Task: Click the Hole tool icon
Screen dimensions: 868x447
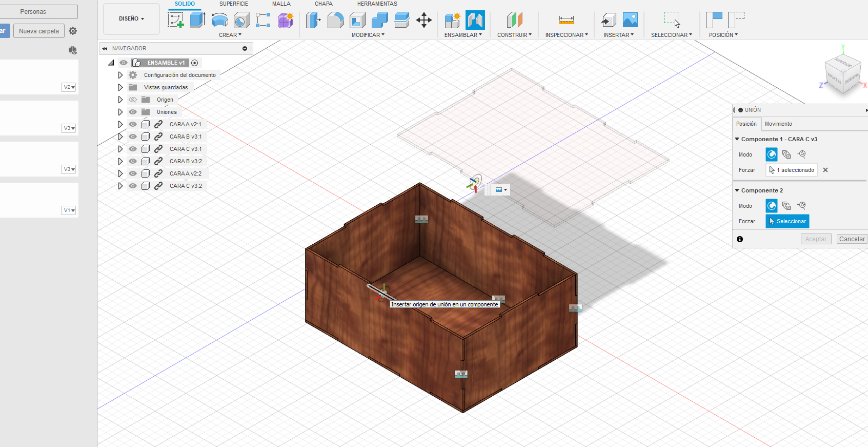Action: click(241, 20)
